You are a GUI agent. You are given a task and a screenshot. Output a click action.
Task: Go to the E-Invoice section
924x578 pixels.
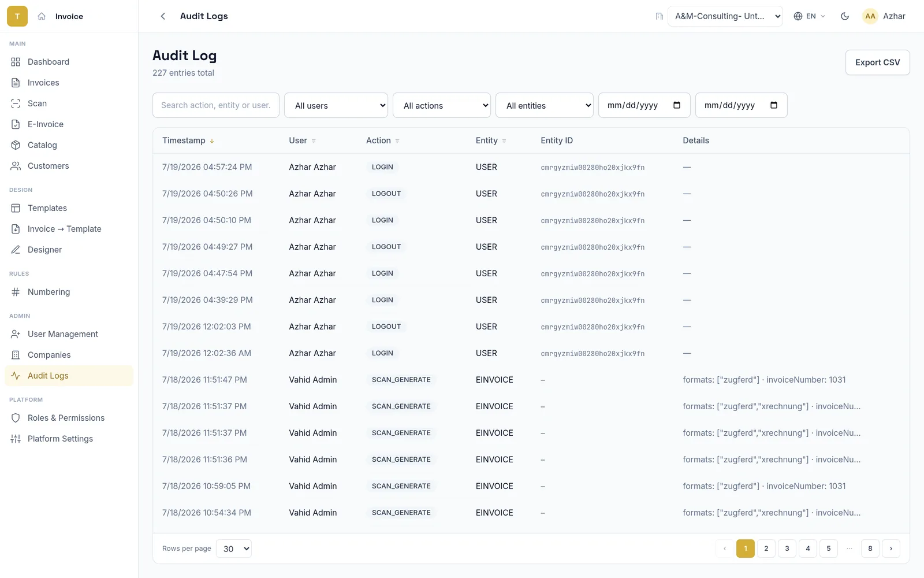click(69, 124)
